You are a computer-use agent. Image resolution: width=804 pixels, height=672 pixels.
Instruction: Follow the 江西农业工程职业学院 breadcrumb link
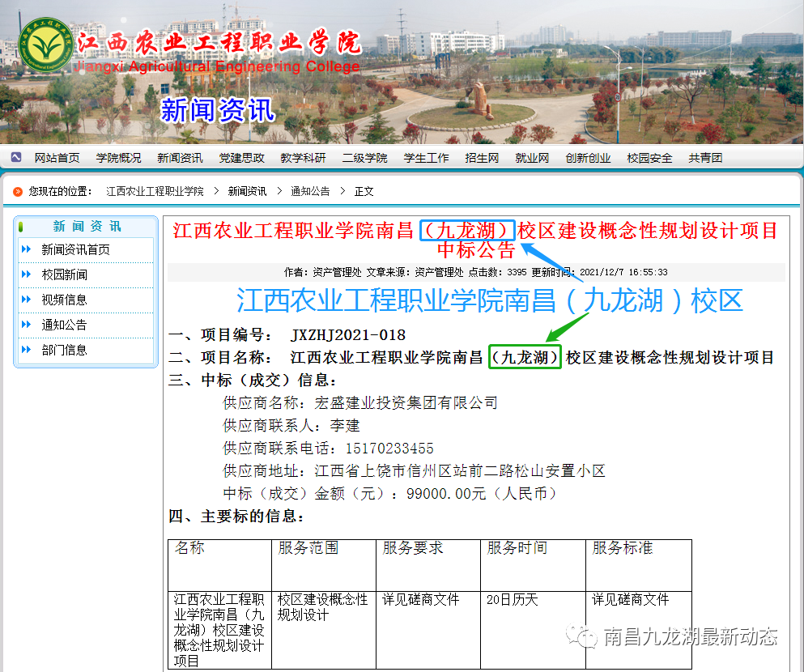click(155, 192)
